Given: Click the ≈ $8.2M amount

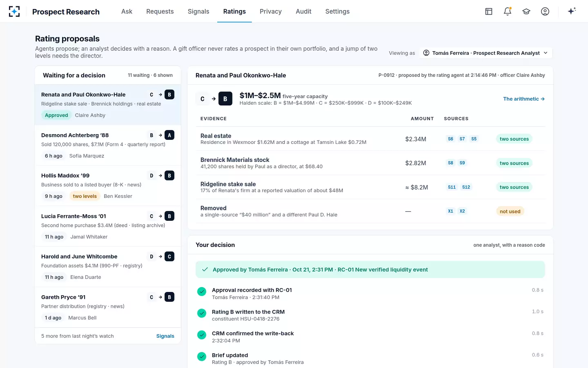Looking at the screenshot, I should (x=416, y=187).
